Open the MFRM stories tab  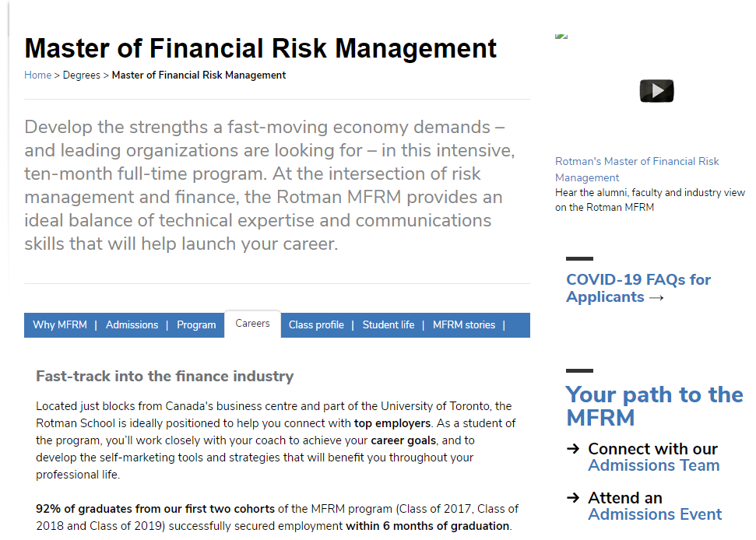click(x=464, y=324)
